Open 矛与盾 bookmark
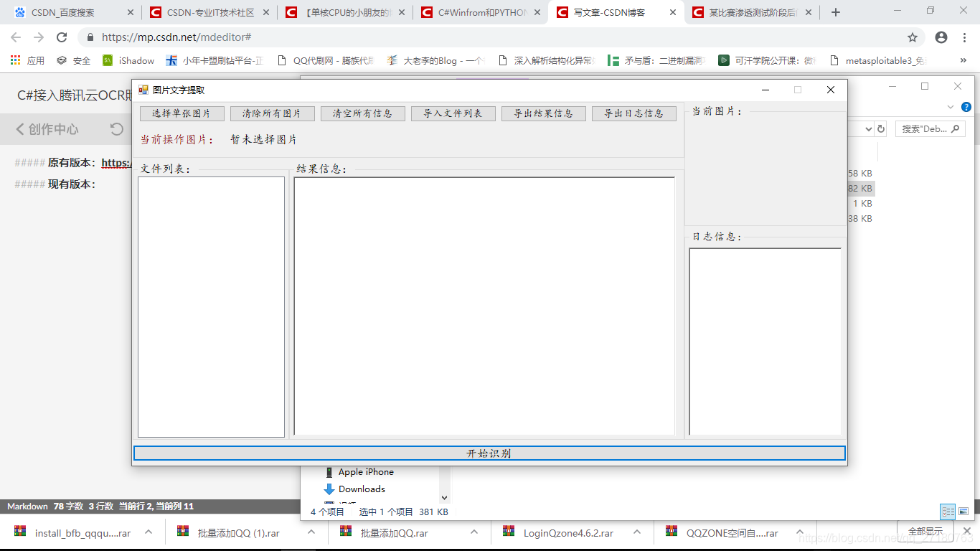Viewport: 980px width, 551px height. (x=656, y=61)
